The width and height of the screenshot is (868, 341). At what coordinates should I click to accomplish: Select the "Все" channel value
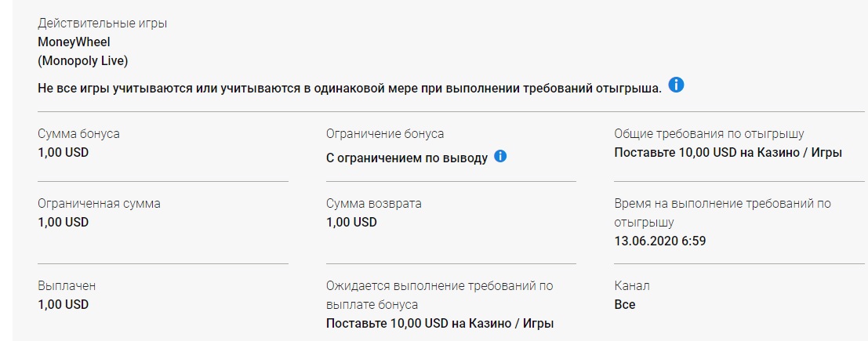(x=625, y=304)
